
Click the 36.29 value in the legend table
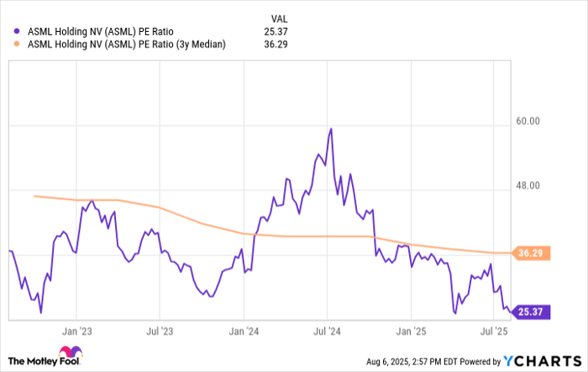pyautogui.click(x=276, y=45)
